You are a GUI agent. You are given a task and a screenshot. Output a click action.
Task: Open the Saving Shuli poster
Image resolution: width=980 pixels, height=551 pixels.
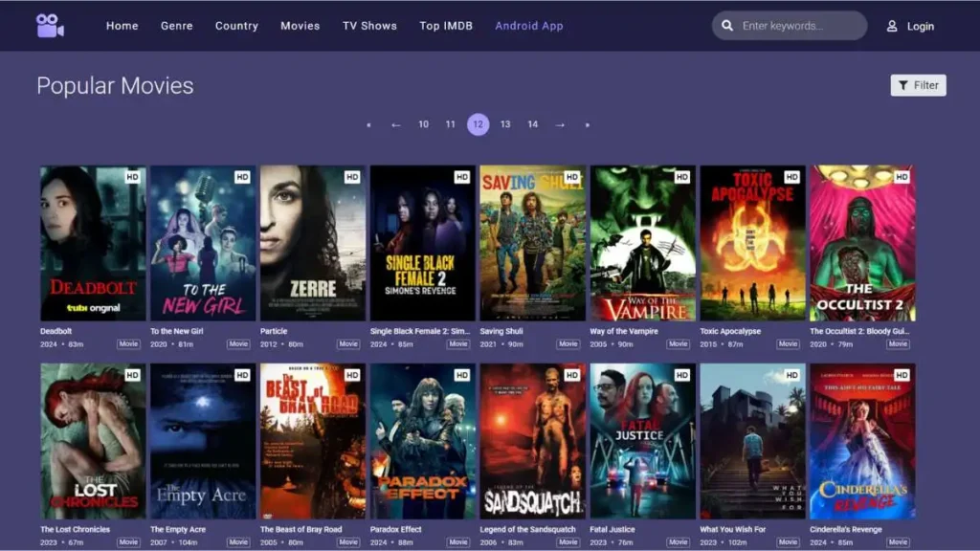[533, 243]
